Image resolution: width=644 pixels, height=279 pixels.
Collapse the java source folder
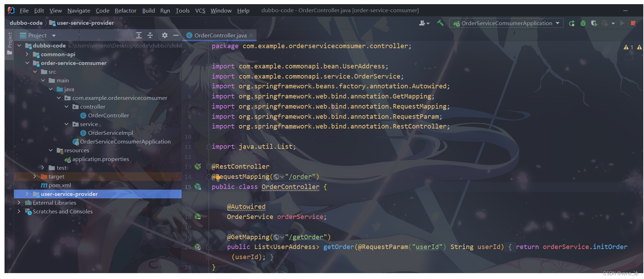(x=51, y=89)
